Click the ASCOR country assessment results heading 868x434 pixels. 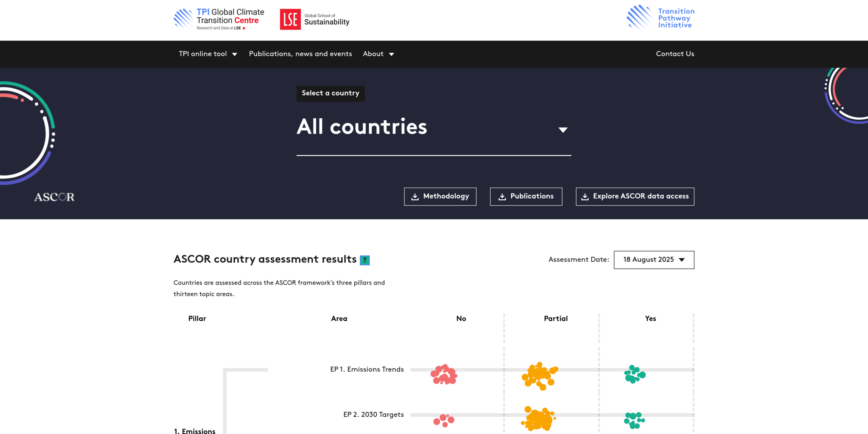[x=265, y=259]
